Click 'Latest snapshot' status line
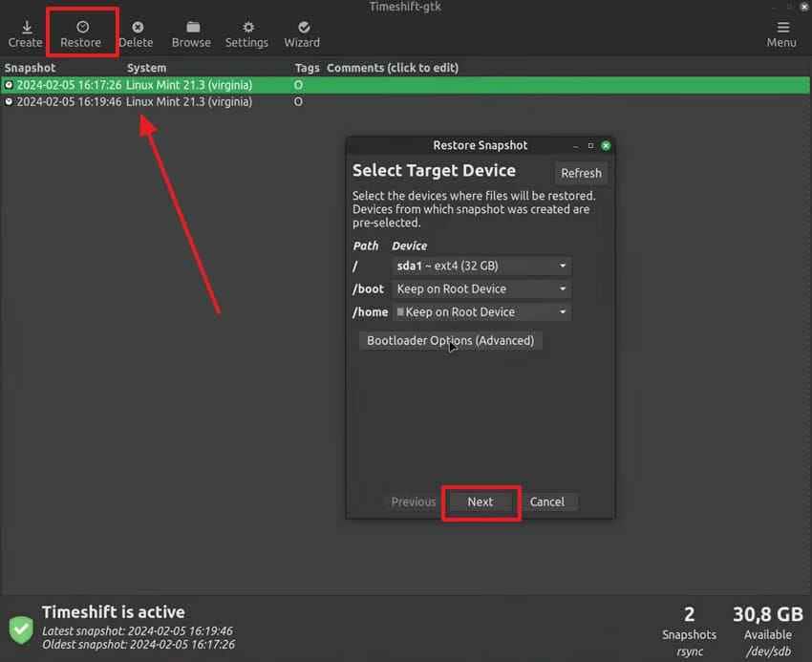The height and width of the screenshot is (662, 812). (x=138, y=630)
